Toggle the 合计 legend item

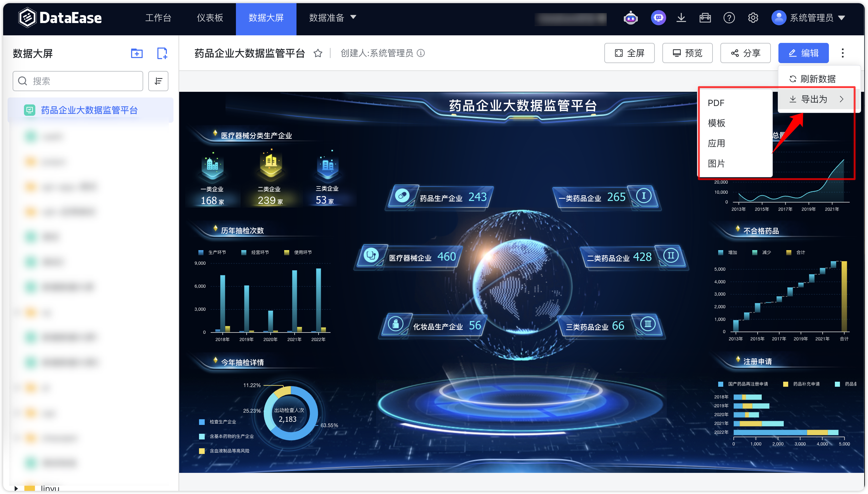[x=795, y=252]
